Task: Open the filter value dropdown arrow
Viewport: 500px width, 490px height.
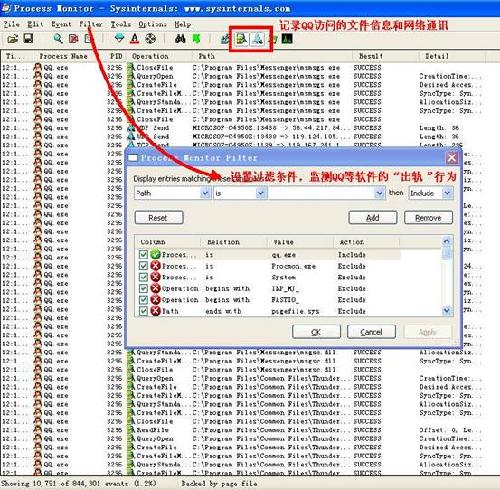Action: tap(379, 193)
